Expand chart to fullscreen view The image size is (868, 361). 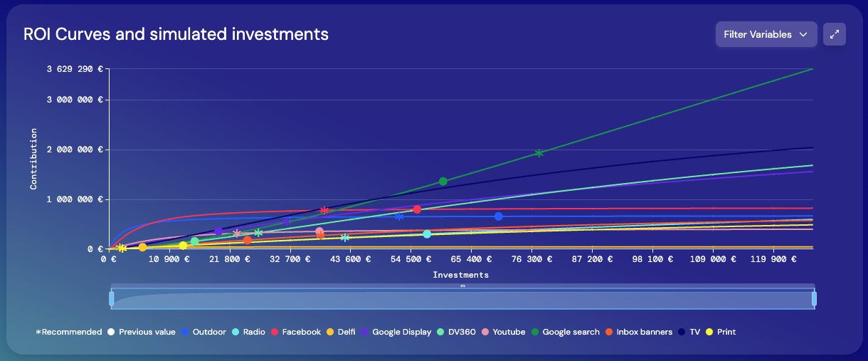coord(835,34)
